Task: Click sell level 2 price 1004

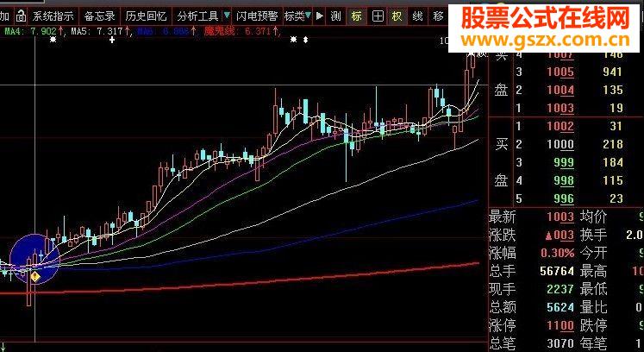Action: point(560,90)
